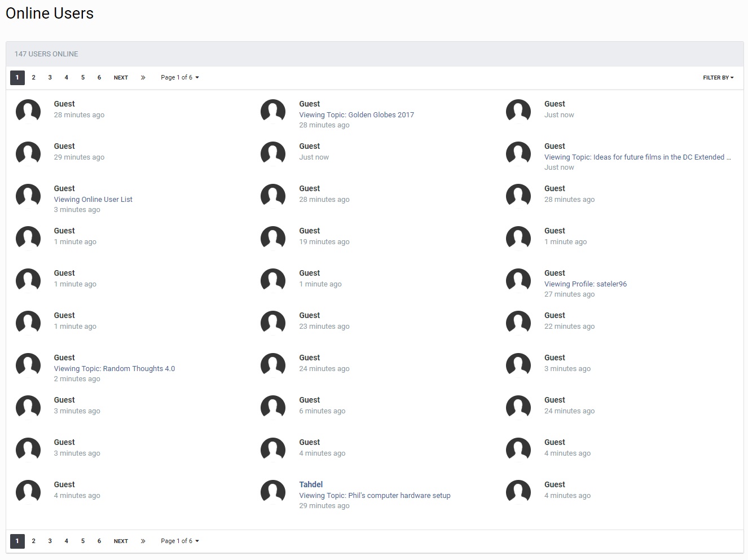
Task: Click NEXT in the bottom pagination
Action: tap(121, 541)
